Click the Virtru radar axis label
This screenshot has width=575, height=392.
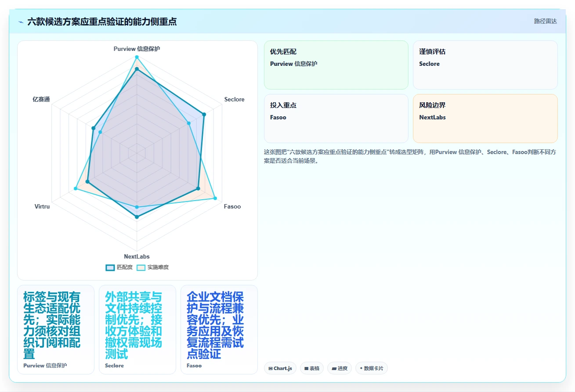[x=42, y=206]
